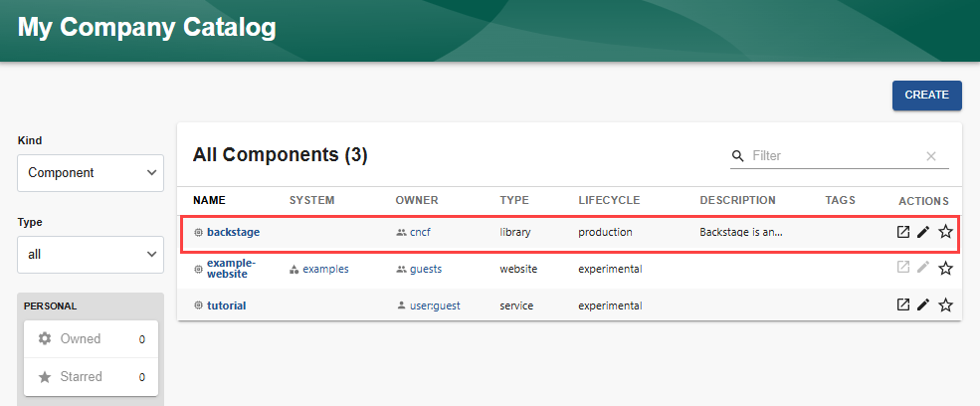980x406 pixels.
Task: Edit the tutorial component
Action: point(923,304)
